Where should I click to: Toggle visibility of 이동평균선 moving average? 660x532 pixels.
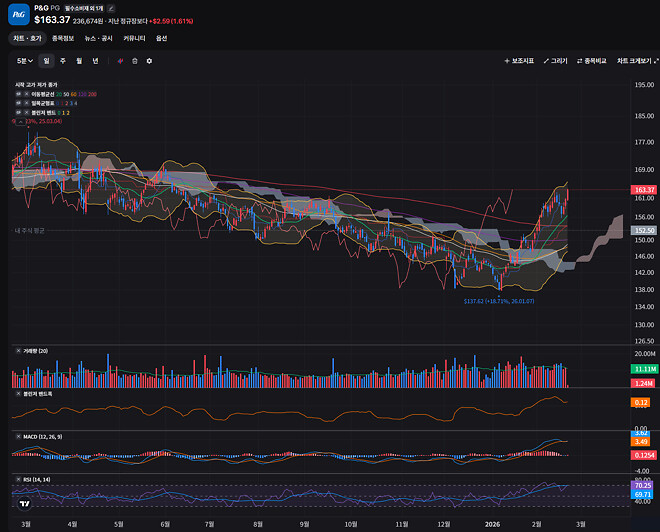click(18, 94)
